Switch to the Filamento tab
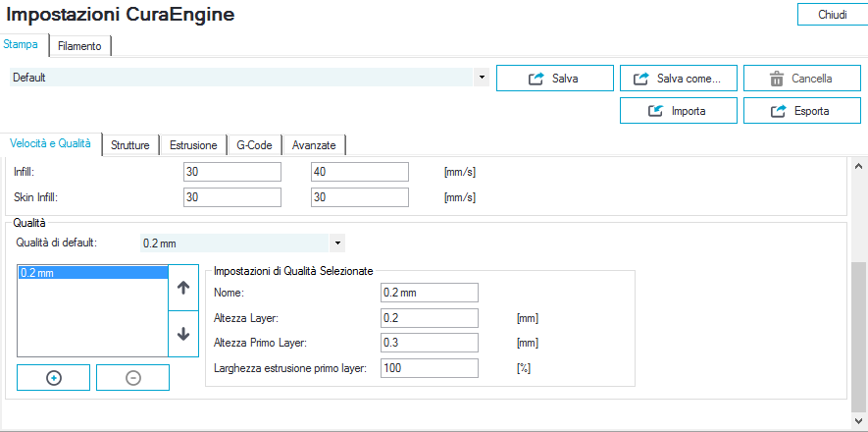The height and width of the screenshot is (432, 868). point(79,46)
